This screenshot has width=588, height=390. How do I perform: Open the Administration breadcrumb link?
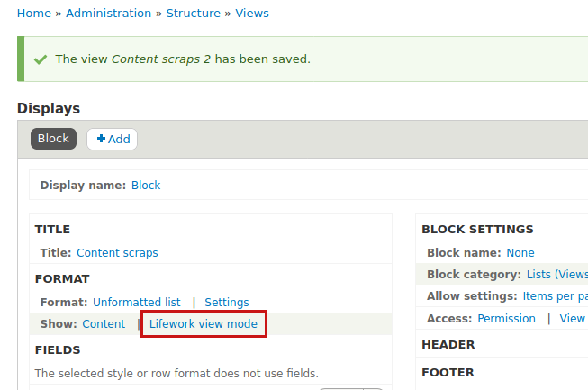(x=109, y=14)
